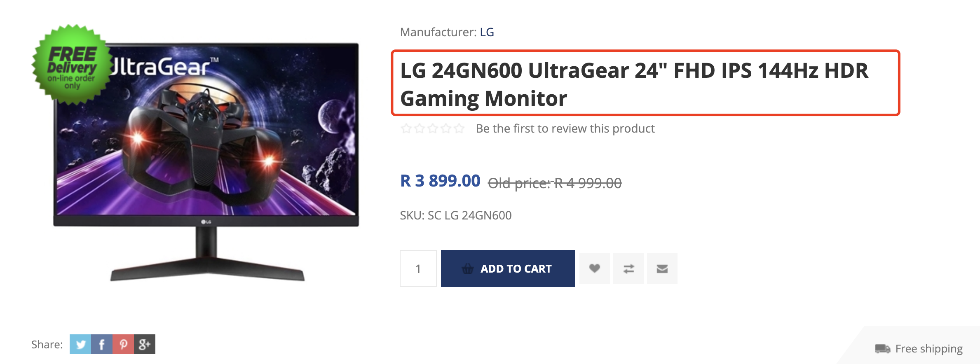
Task: Share the product on Twitter
Action: pos(80,344)
